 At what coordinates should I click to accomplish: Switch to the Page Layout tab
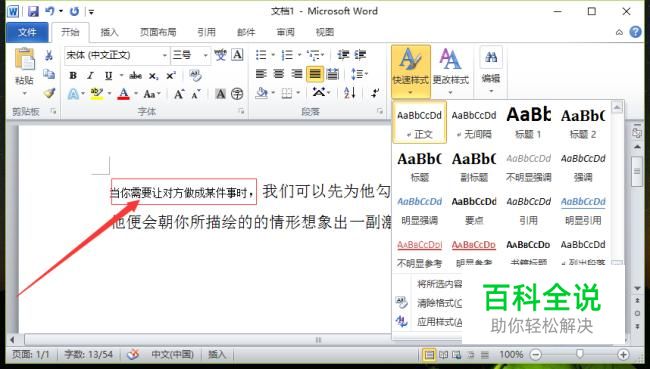point(158,32)
